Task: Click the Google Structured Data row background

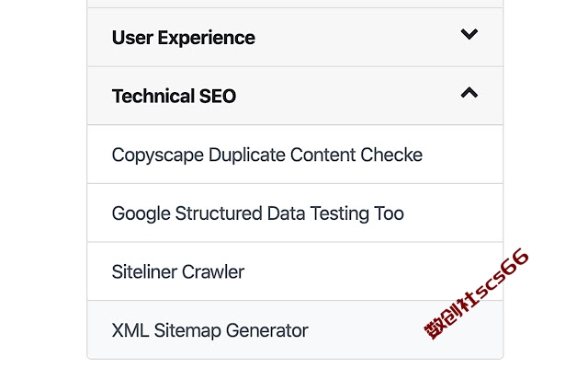Action: point(295,213)
